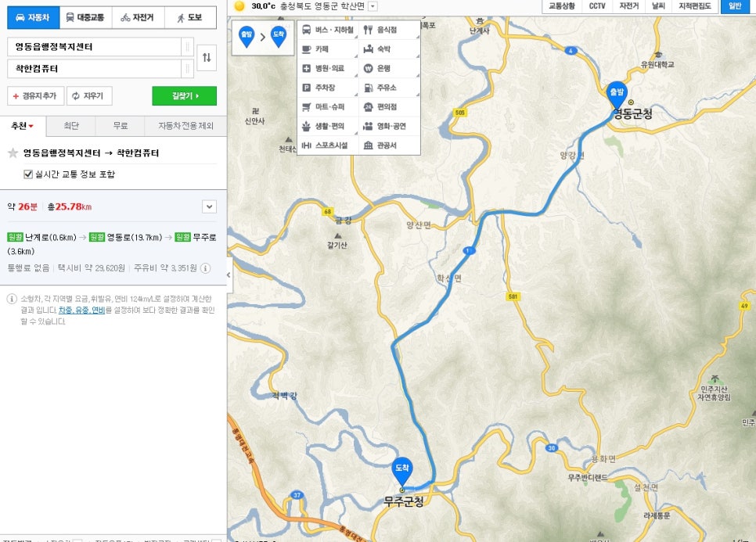
Task: Toggle 지적편집도 cadastral map layer
Action: [x=694, y=5]
